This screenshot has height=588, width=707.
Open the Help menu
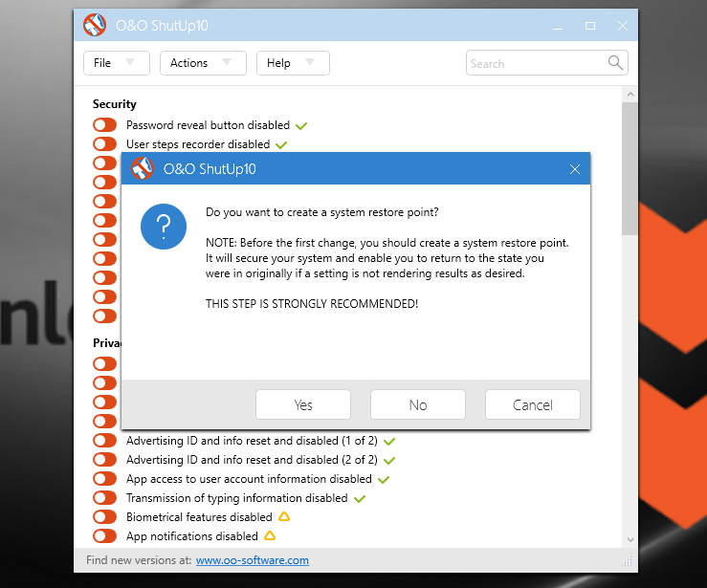click(x=293, y=63)
